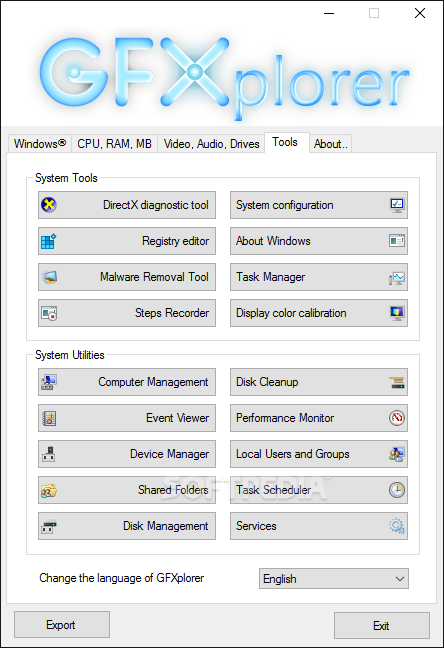Click the Exit button
This screenshot has width=444, height=648.
click(x=382, y=625)
